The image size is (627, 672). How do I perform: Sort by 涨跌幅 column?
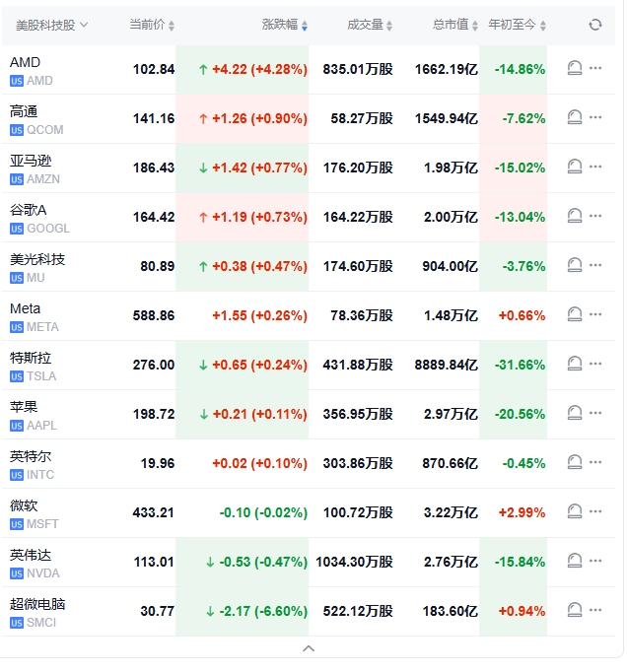(x=285, y=25)
